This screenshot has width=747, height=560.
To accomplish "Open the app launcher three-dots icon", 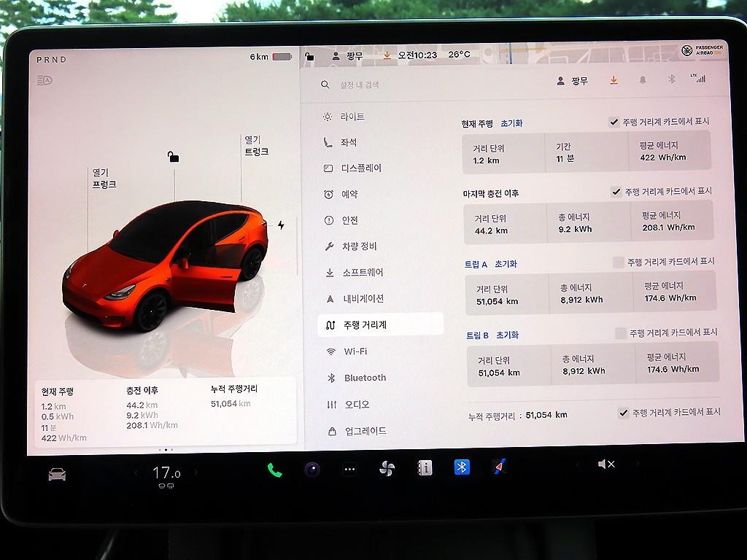I will coord(349,470).
